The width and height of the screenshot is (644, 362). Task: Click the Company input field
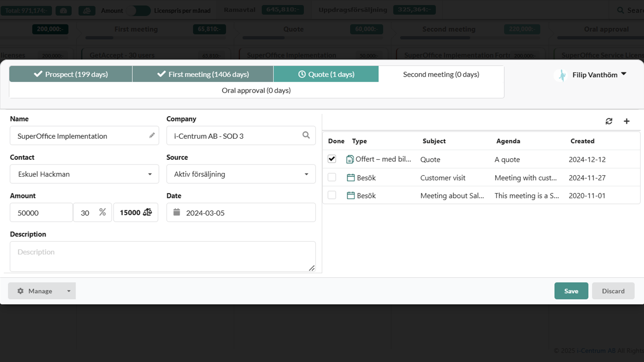(241, 136)
